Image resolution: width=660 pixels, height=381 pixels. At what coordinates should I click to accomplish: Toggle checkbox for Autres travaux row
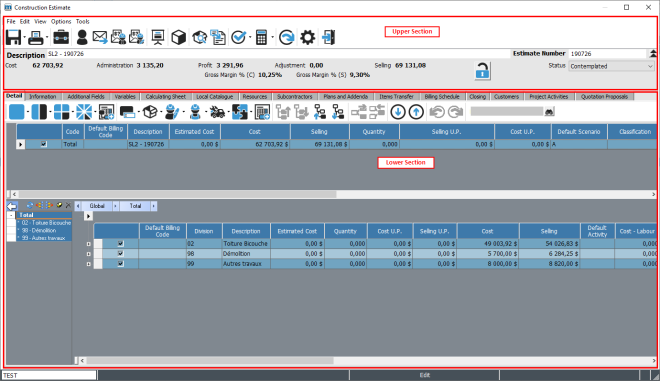click(120, 264)
